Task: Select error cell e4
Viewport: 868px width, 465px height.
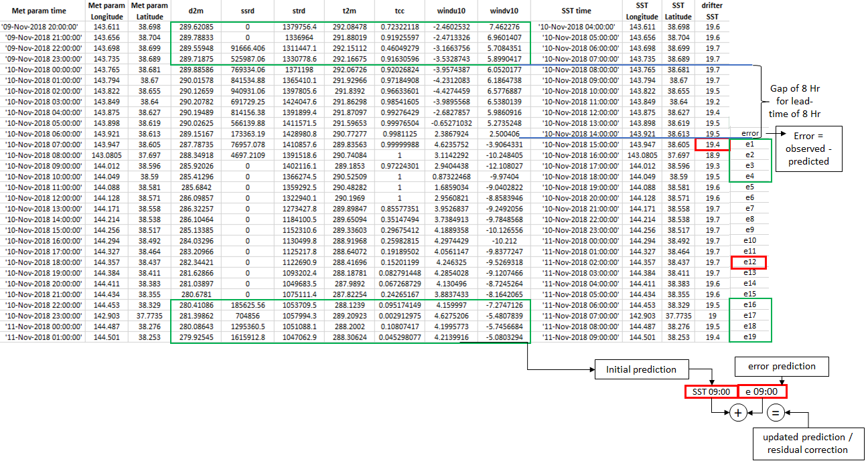Action: coord(749,177)
